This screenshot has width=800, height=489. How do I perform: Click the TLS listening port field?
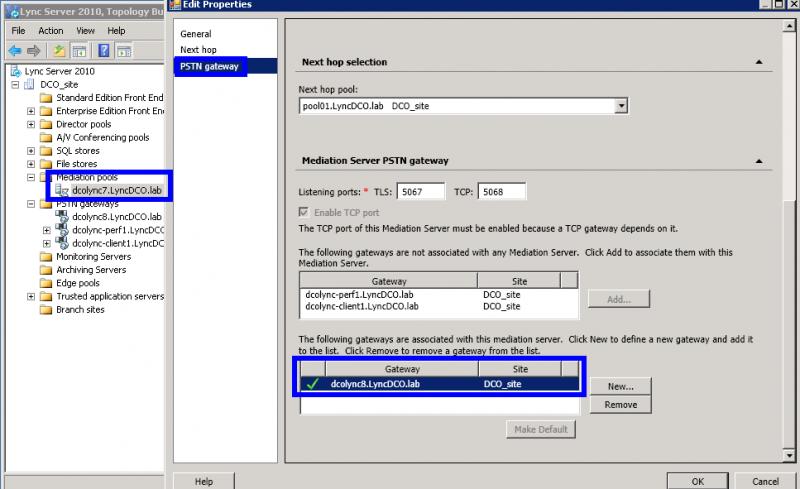click(420, 191)
